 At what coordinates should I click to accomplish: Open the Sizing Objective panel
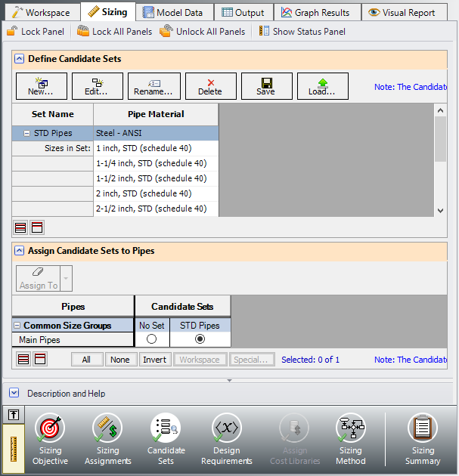(50, 439)
